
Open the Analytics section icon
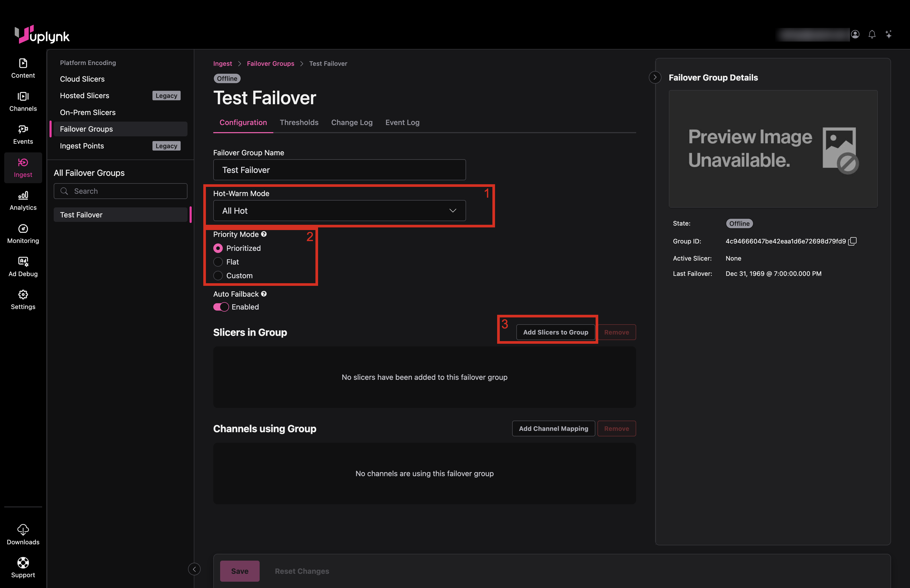[23, 196]
